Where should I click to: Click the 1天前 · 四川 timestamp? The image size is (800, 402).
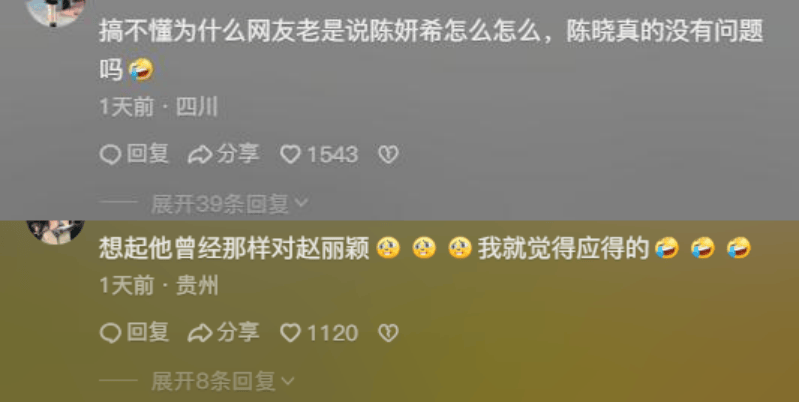pos(159,108)
